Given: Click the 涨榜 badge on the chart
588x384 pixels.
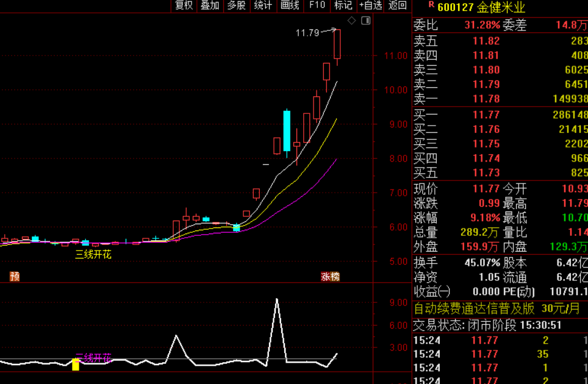Looking at the screenshot, I should pos(330,277).
